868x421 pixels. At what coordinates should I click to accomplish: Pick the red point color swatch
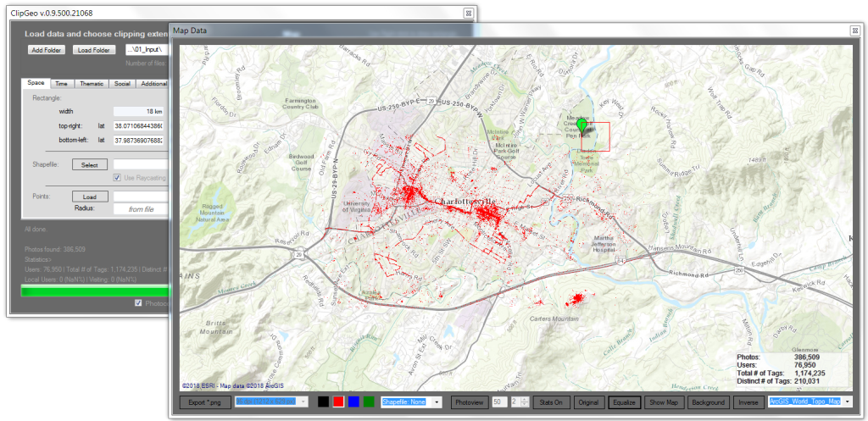click(338, 402)
